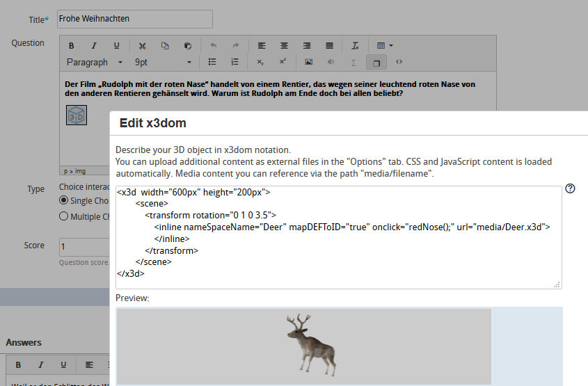Select the Multiple Choice radio button
588x386 pixels.
(x=64, y=216)
